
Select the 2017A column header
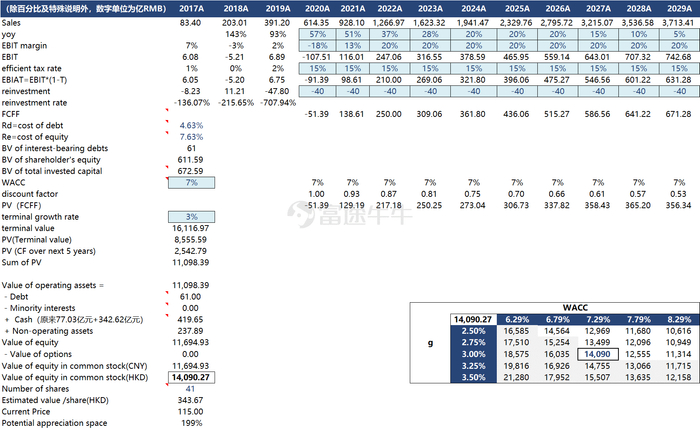pos(192,8)
